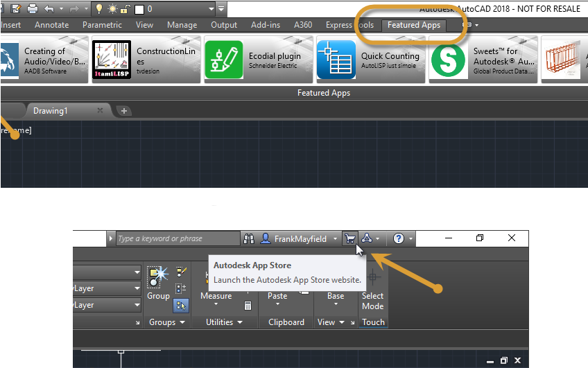
Task: Toggle the layer lock icon
Action: pos(125,9)
